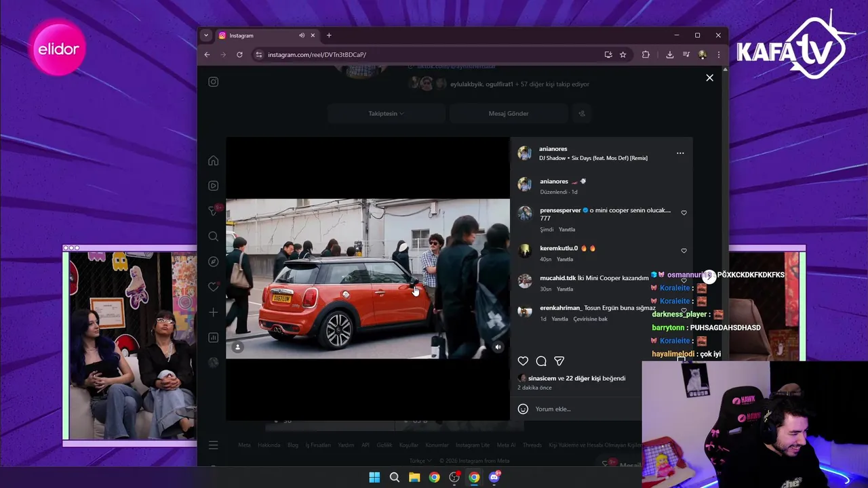The height and width of the screenshot is (488, 868).
Task: Open Notifications heart icon in sidebar
Action: coord(214,287)
